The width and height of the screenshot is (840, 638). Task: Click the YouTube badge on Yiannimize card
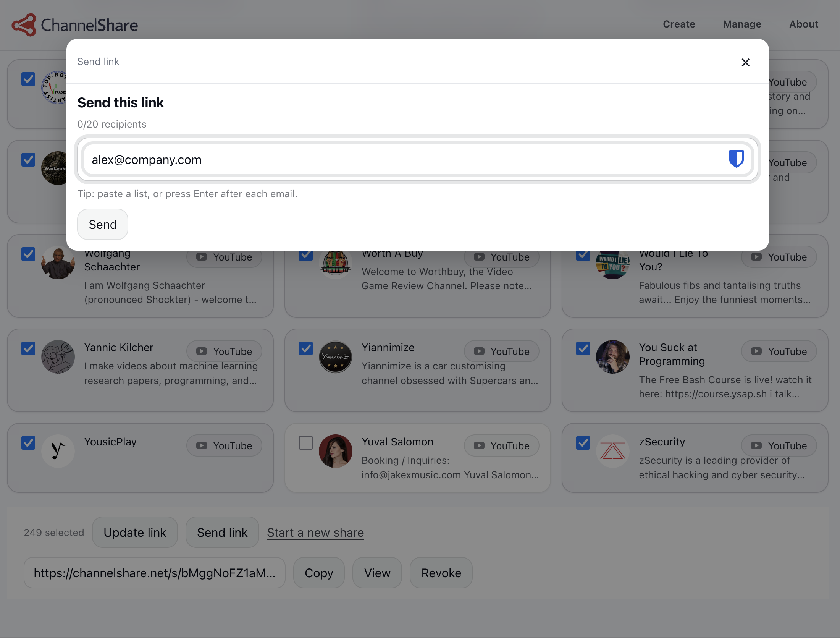501,351
